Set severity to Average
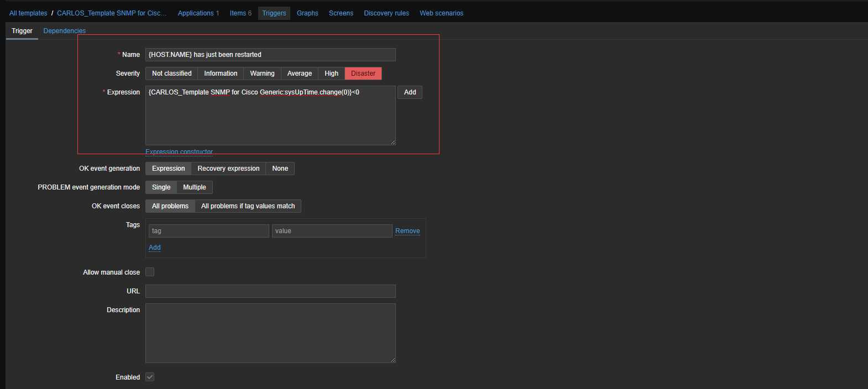 pyautogui.click(x=299, y=73)
